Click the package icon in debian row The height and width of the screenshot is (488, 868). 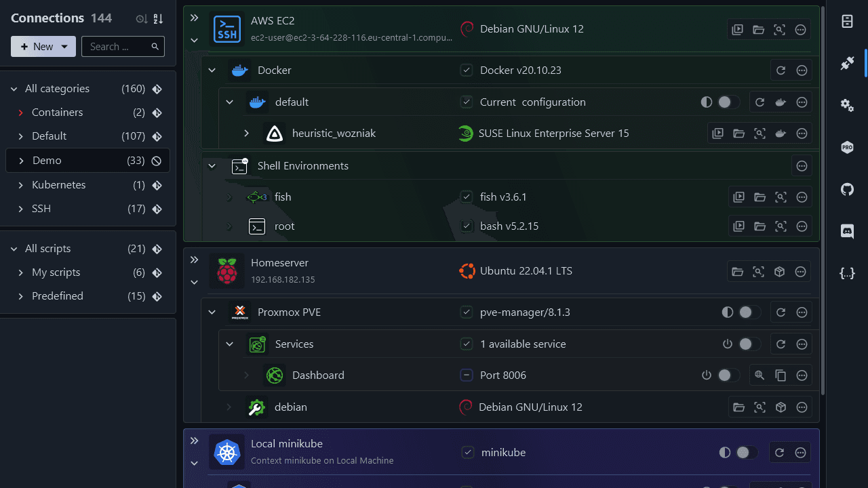pyautogui.click(x=781, y=407)
